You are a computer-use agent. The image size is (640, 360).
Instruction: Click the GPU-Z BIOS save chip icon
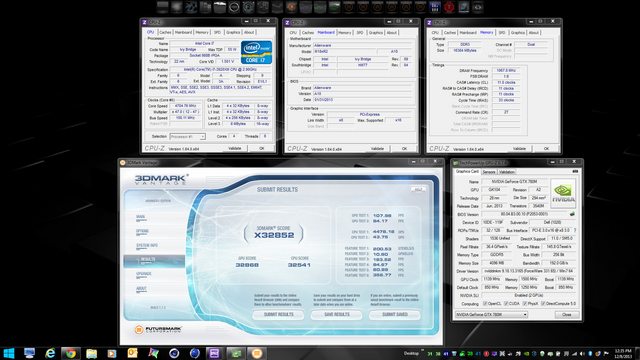pos(572,214)
